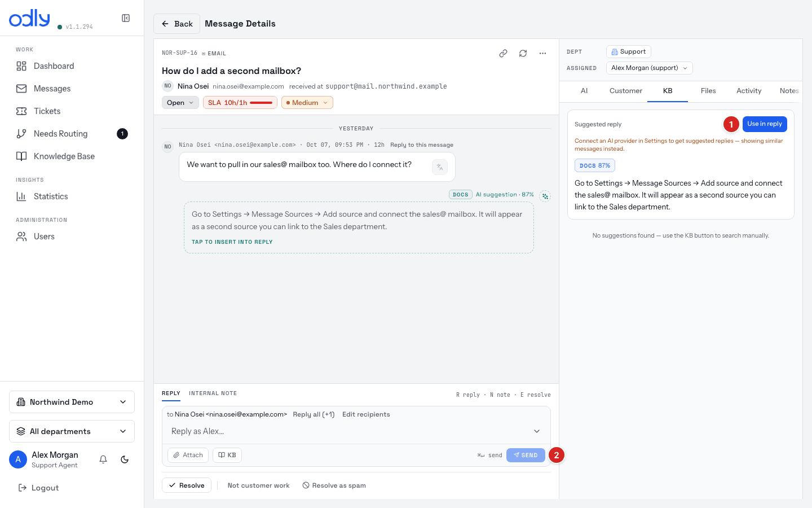
Task: Change Medium priority dropdown
Action: pyautogui.click(x=307, y=103)
